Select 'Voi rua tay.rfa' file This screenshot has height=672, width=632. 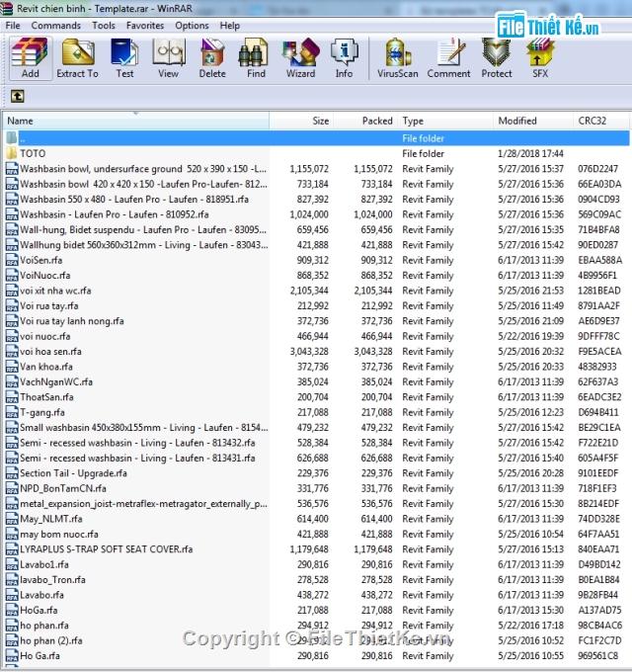point(48,306)
